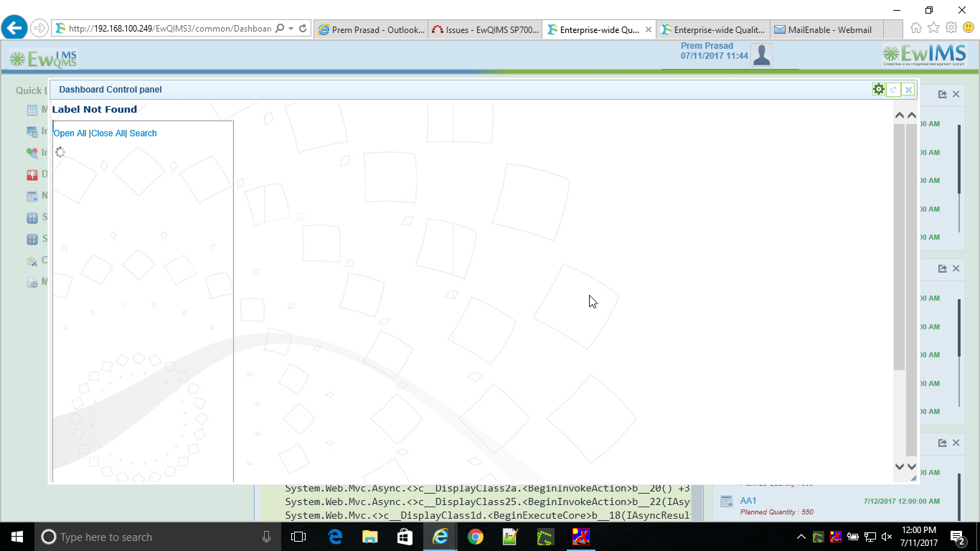
Task: Open browser Favorites star icon
Action: point(933,28)
